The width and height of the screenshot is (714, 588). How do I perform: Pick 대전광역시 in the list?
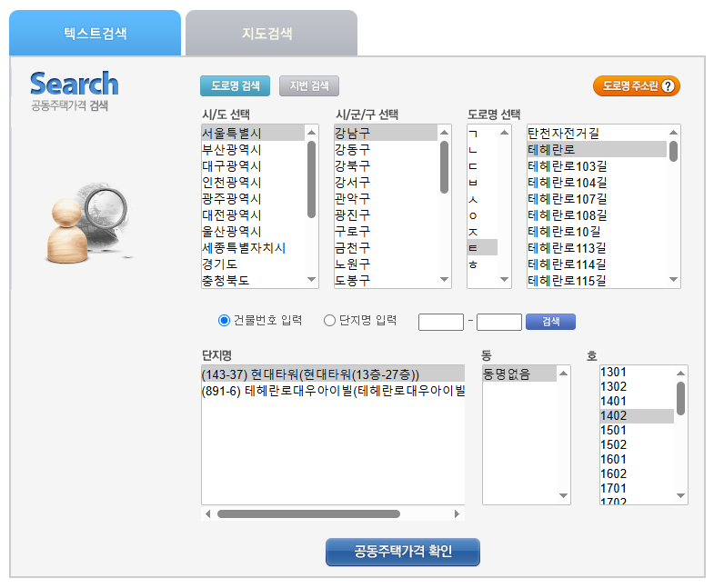point(253,214)
